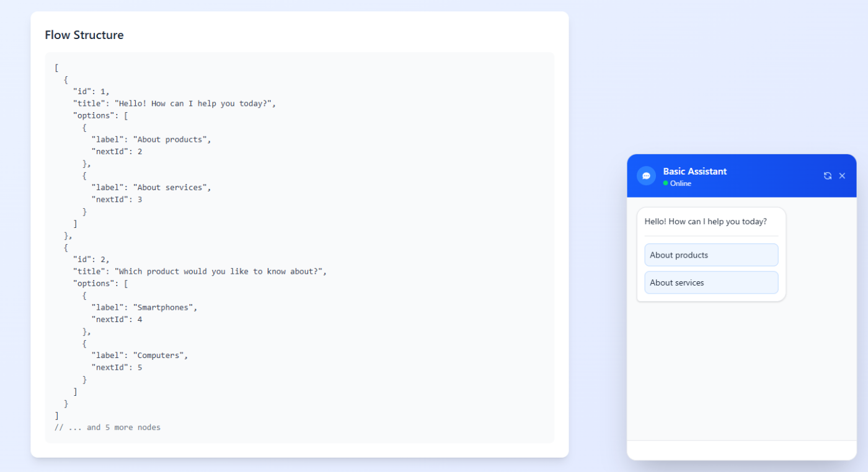Choose the About services option

pos(711,282)
